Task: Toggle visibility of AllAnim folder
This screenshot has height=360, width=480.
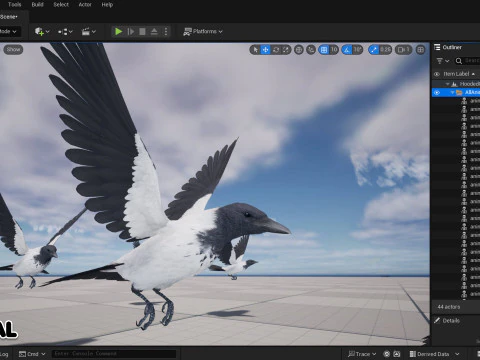Action: 437,93
